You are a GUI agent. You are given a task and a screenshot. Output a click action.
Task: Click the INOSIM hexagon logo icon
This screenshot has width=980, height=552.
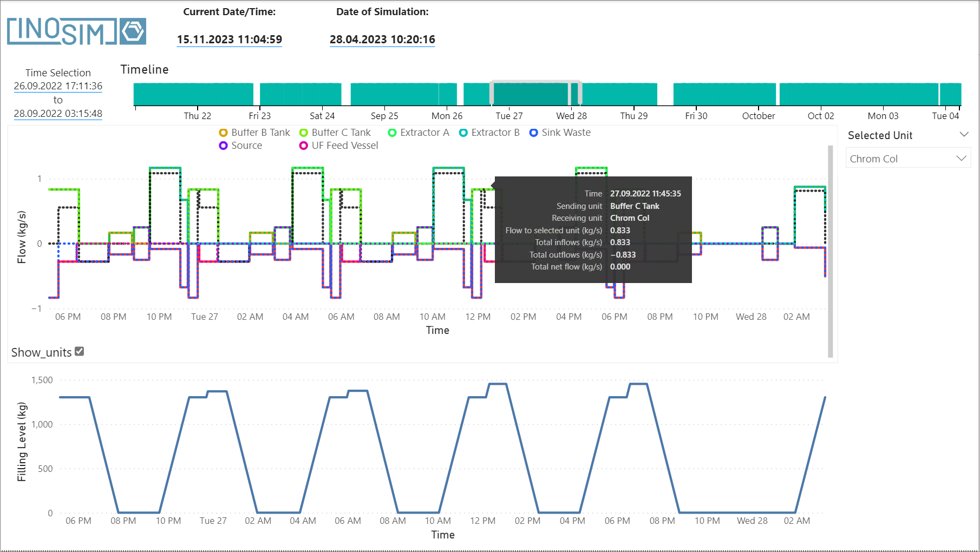132,31
